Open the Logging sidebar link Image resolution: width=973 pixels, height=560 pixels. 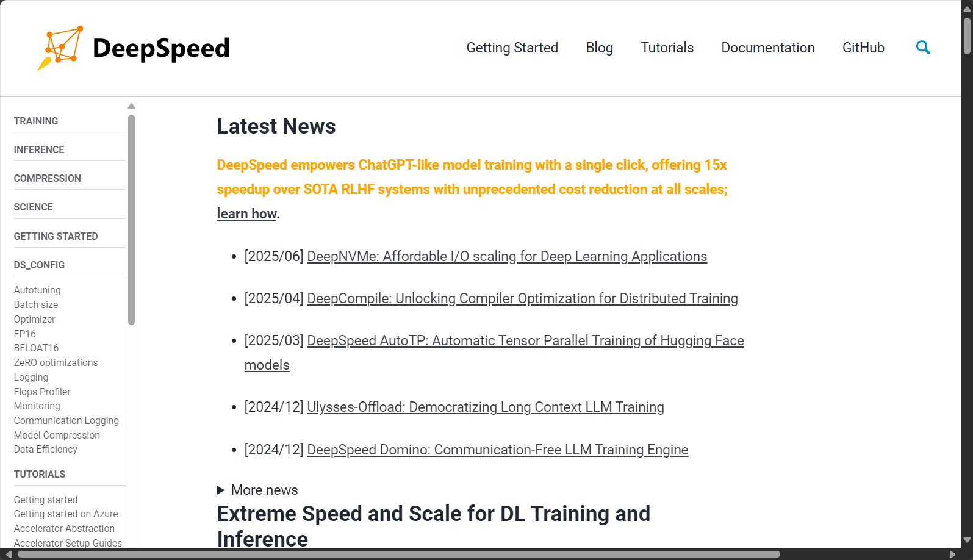pyautogui.click(x=31, y=377)
